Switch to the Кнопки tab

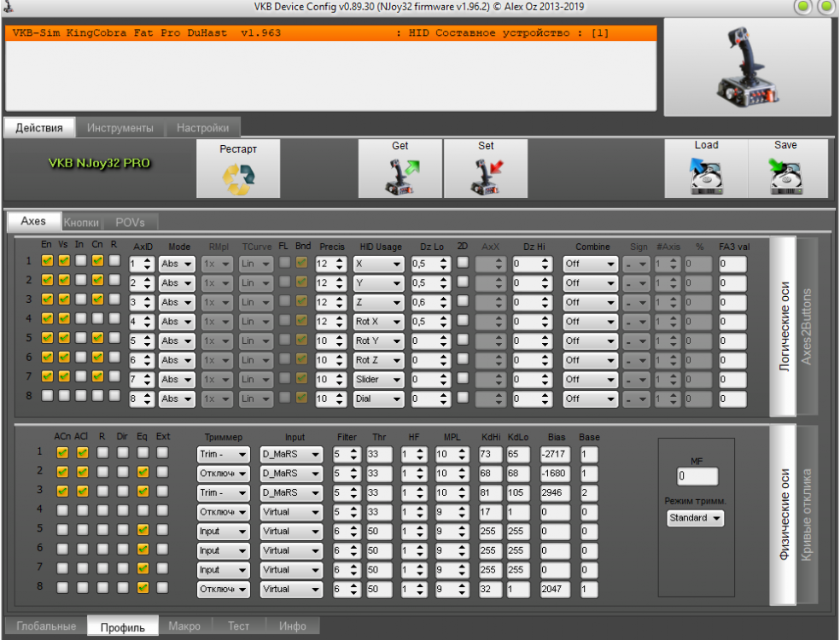pos(82,222)
